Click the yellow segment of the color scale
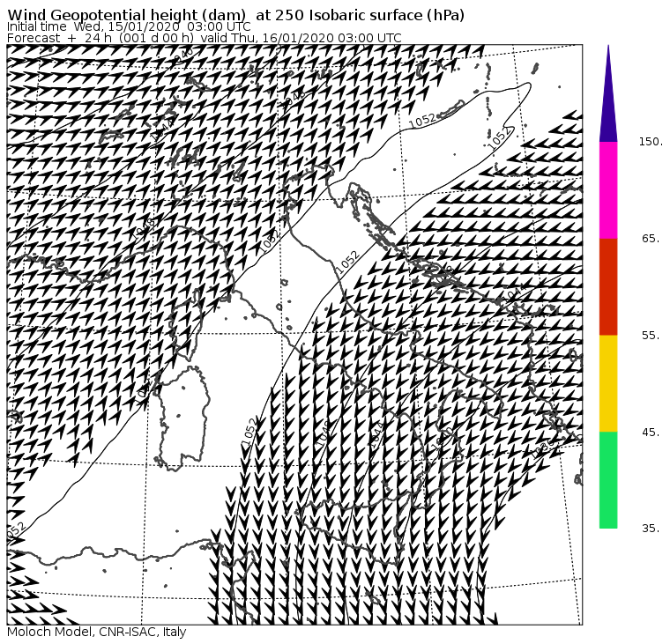The image size is (670, 644). [608, 383]
